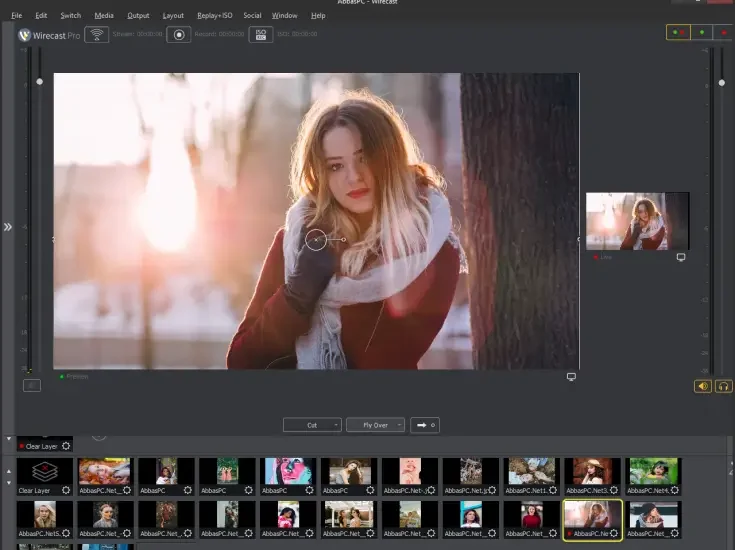Open the gear on the red sweater woman shot

(553, 533)
